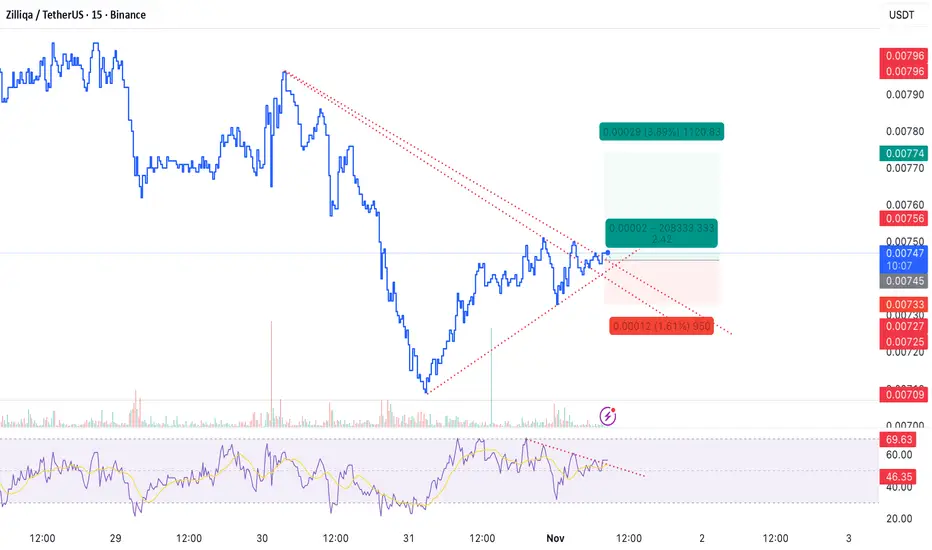Click the 0.00790 price scale value
The width and height of the screenshot is (932, 550).
905,95
